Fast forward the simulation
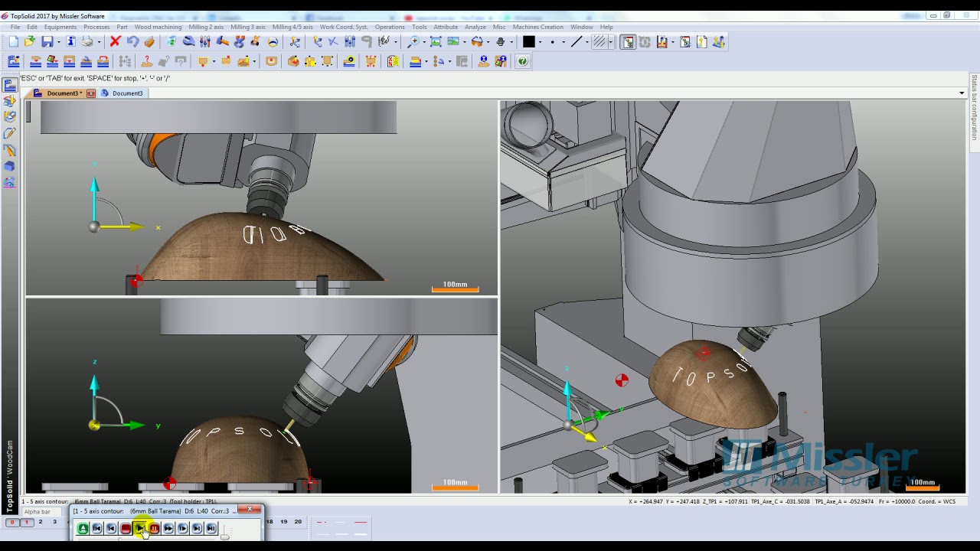Viewport: 980px width, 551px height. click(168, 528)
